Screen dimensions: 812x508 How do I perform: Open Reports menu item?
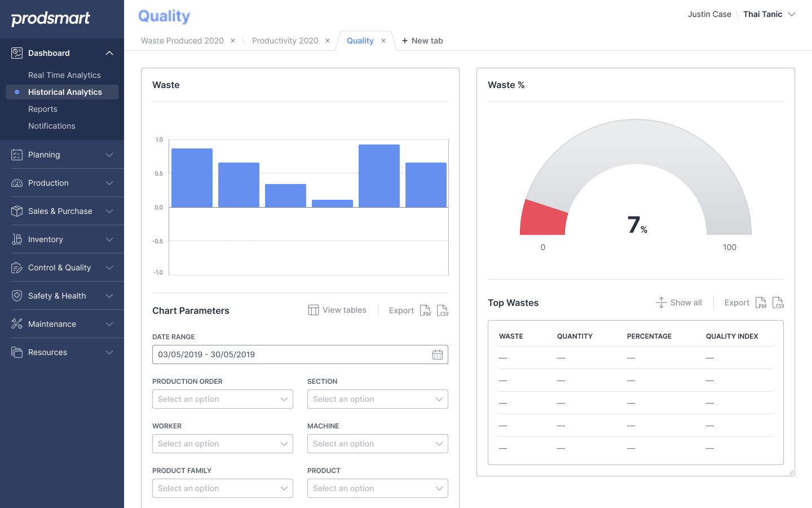tap(43, 109)
